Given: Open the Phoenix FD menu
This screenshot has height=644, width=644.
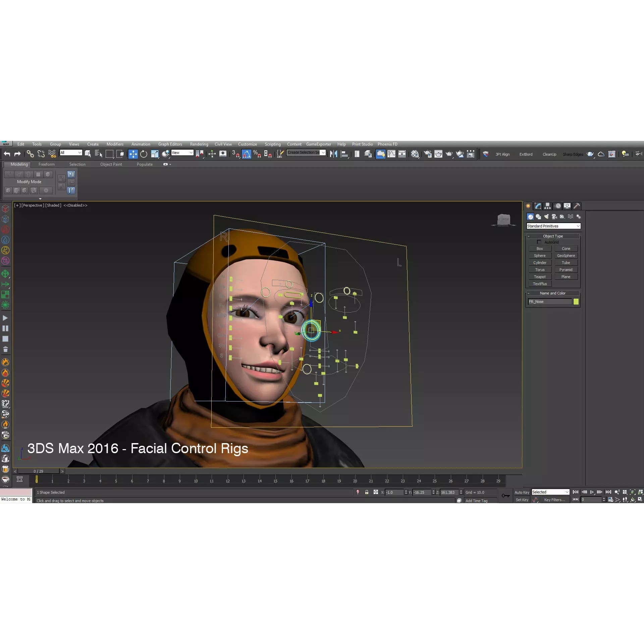Looking at the screenshot, I should click(387, 144).
